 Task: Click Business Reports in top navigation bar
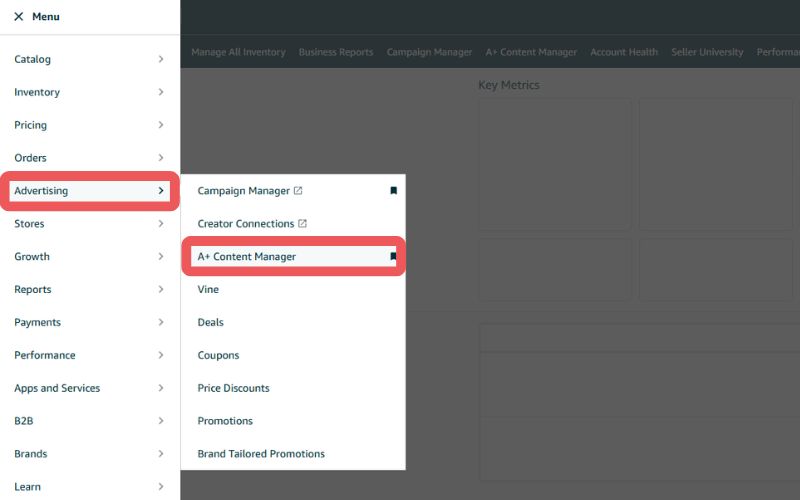[x=336, y=52]
